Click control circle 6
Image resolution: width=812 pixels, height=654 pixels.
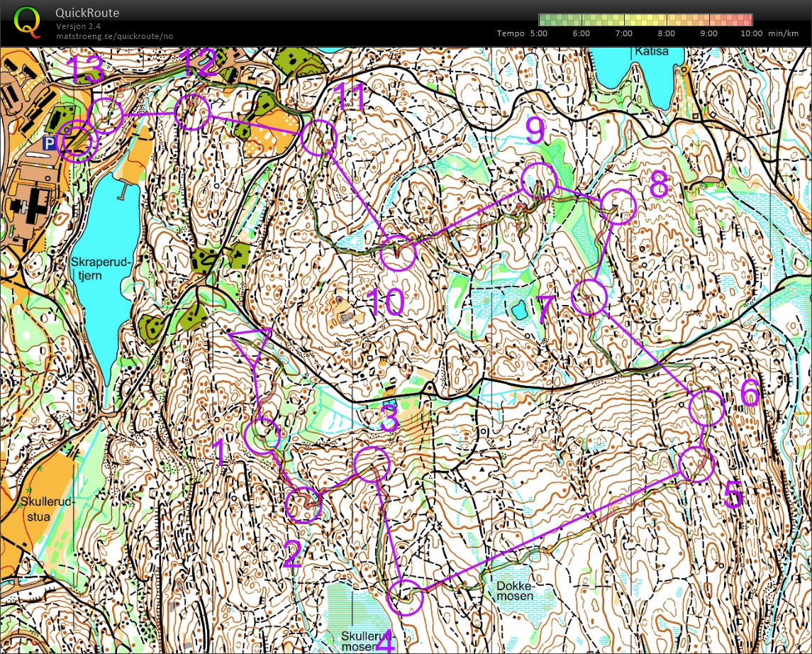point(706,408)
